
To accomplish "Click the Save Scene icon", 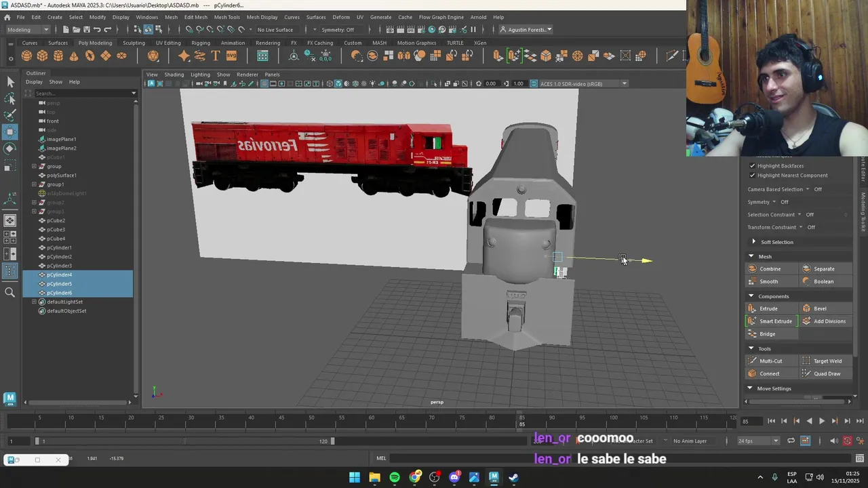I will [86, 29].
